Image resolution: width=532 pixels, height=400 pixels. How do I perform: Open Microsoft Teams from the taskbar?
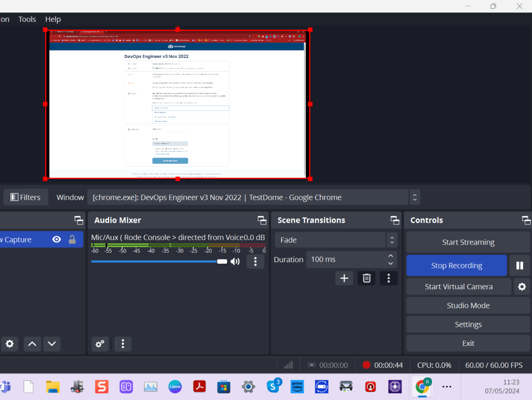coord(5,387)
